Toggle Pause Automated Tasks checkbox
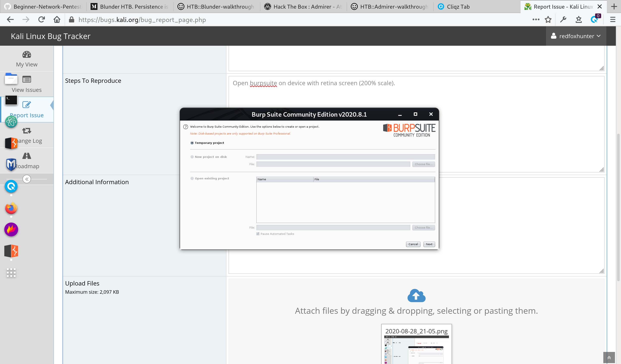The height and width of the screenshot is (364, 621). click(258, 234)
